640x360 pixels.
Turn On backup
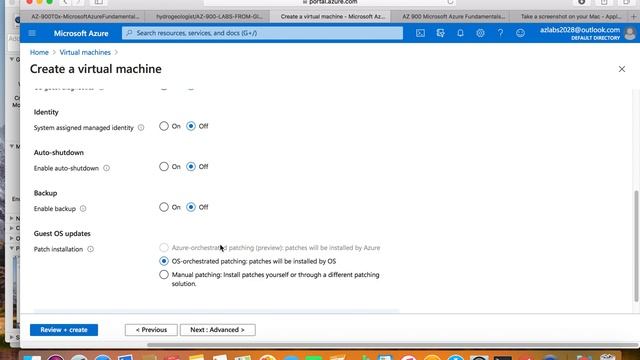pyautogui.click(x=164, y=207)
